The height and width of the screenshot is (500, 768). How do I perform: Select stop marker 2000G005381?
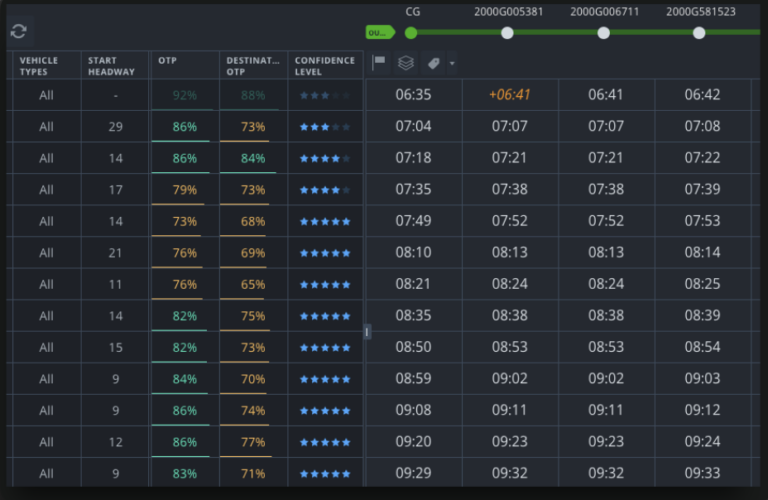click(x=507, y=33)
